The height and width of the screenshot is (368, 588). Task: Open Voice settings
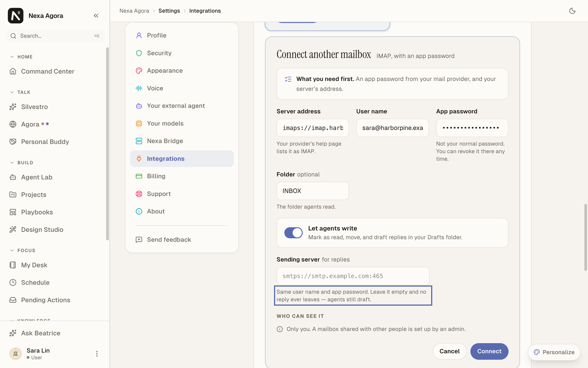click(x=182, y=88)
